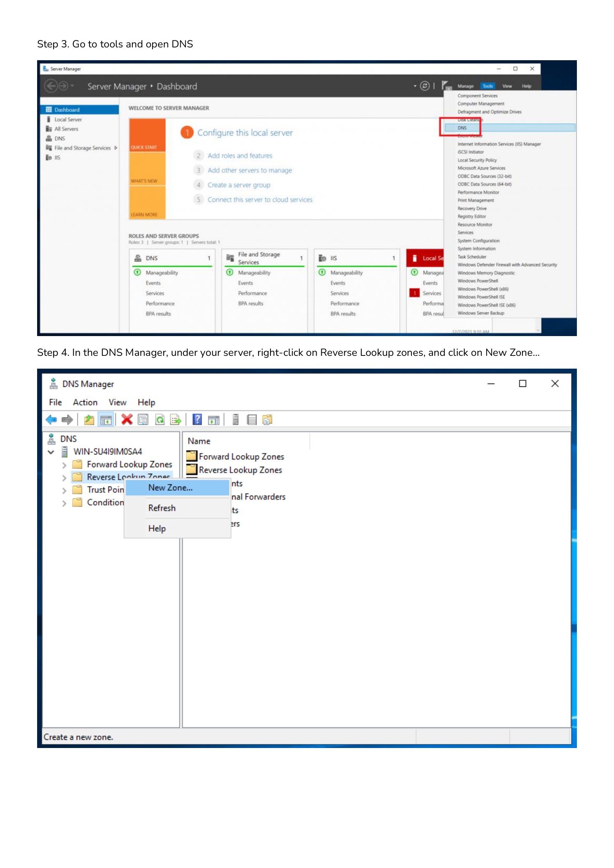Click the New Server tower toolbar icon
Image resolution: width=614 pixels, height=868 pixels.
pyautogui.click(x=235, y=419)
